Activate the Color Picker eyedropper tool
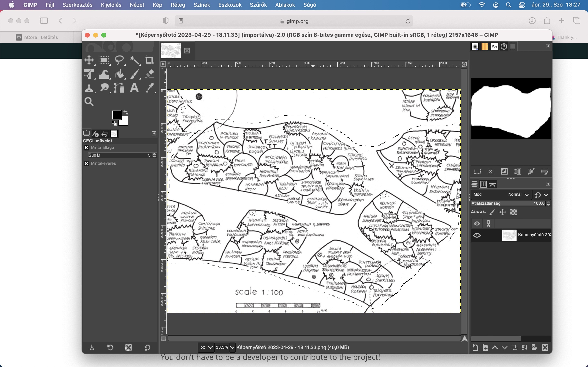Viewport: 588px width, 367px height. (150, 88)
